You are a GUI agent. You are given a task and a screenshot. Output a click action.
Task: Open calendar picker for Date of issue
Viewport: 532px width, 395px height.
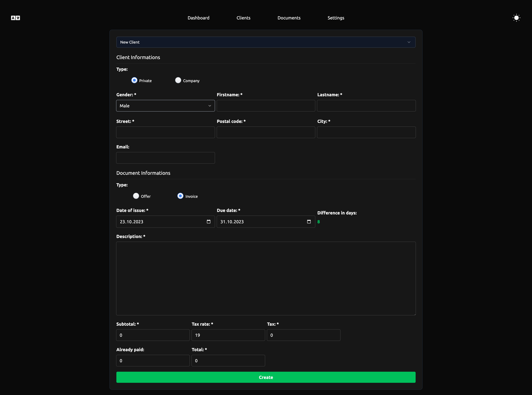coord(209,222)
